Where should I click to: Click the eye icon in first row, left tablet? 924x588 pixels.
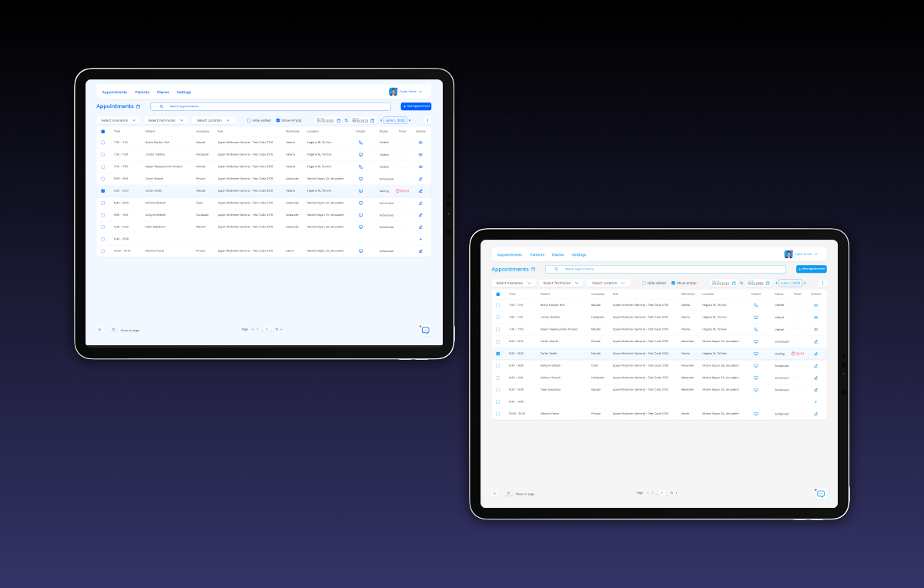[420, 143]
